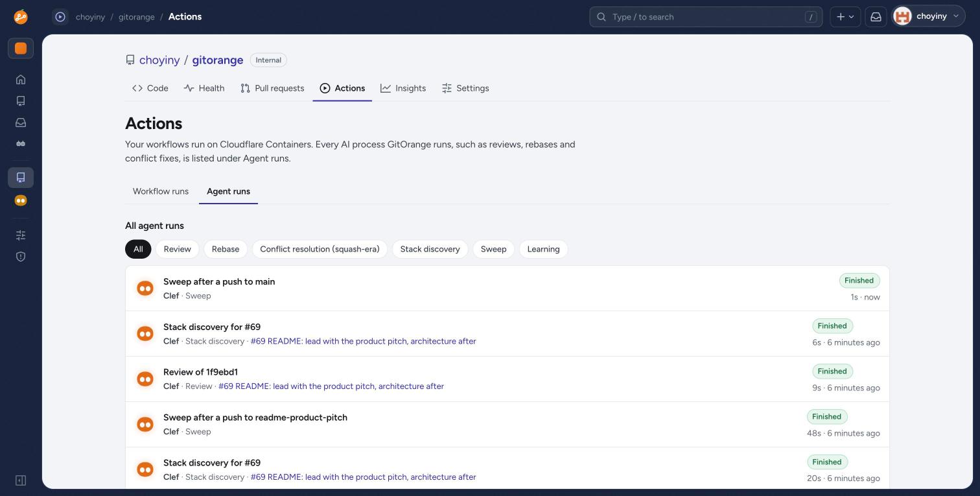This screenshot has height=496, width=980.
Task: Open the choyiny owner link in the repository title
Action: coord(159,60)
